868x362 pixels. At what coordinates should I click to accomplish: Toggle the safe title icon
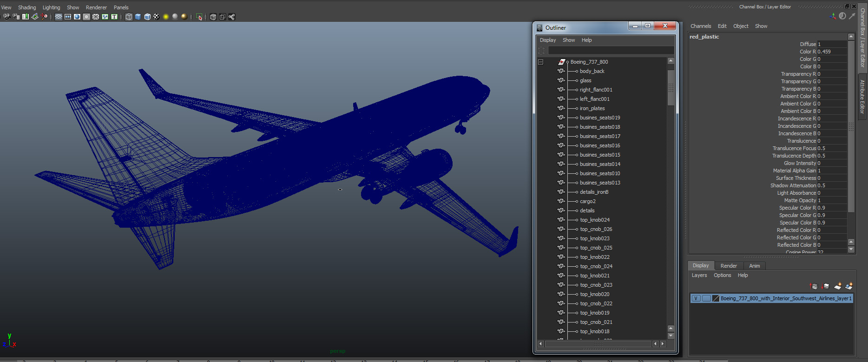114,17
